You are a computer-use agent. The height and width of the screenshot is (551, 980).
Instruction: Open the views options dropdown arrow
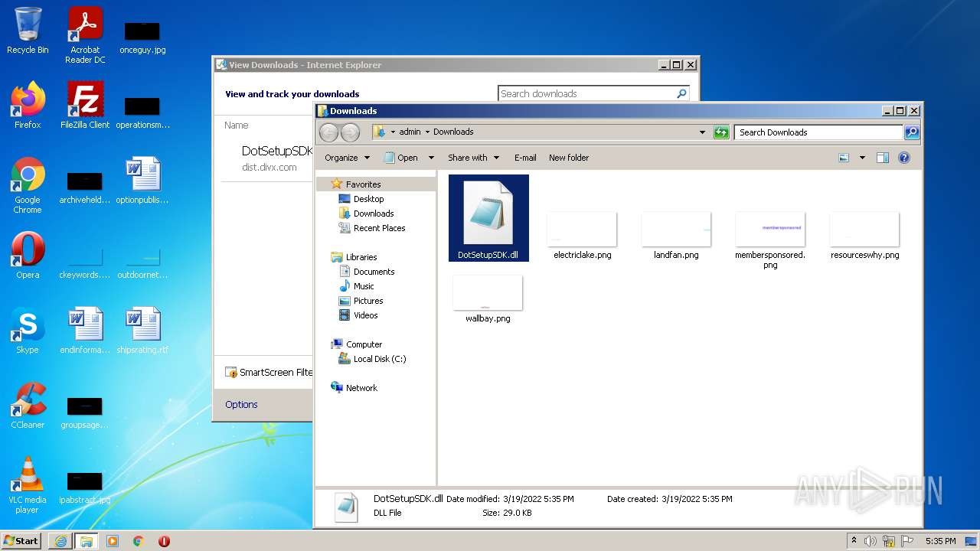862,158
